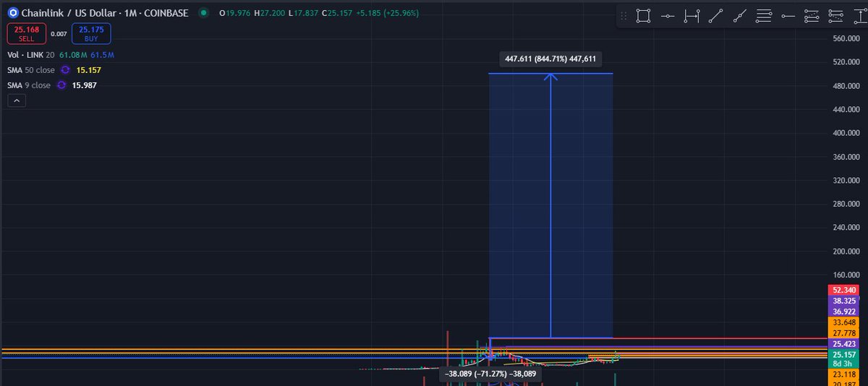Select the SMA 50 close legend

coord(31,70)
